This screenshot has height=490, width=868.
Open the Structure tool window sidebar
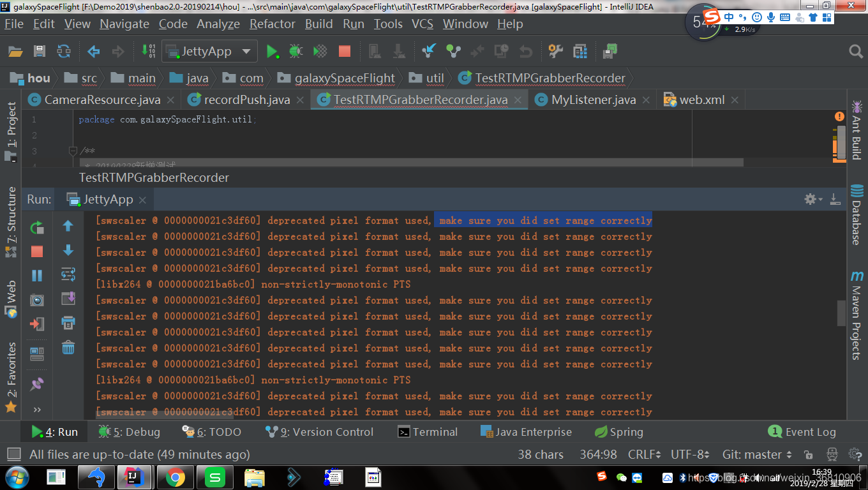pyautogui.click(x=11, y=222)
